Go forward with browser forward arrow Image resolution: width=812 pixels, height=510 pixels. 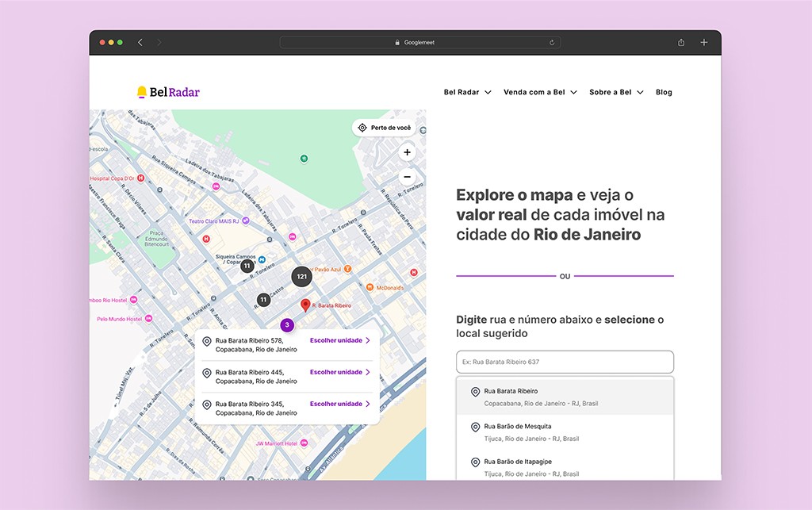tap(159, 43)
